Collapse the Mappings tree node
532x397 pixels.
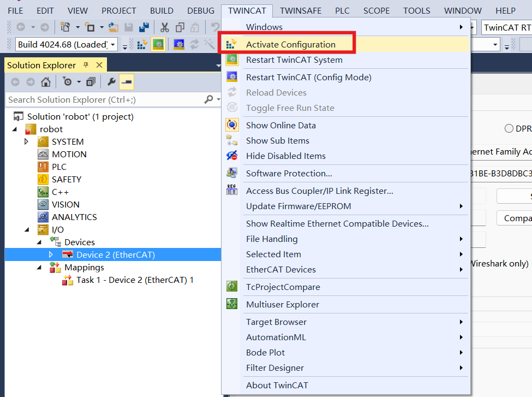point(39,267)
